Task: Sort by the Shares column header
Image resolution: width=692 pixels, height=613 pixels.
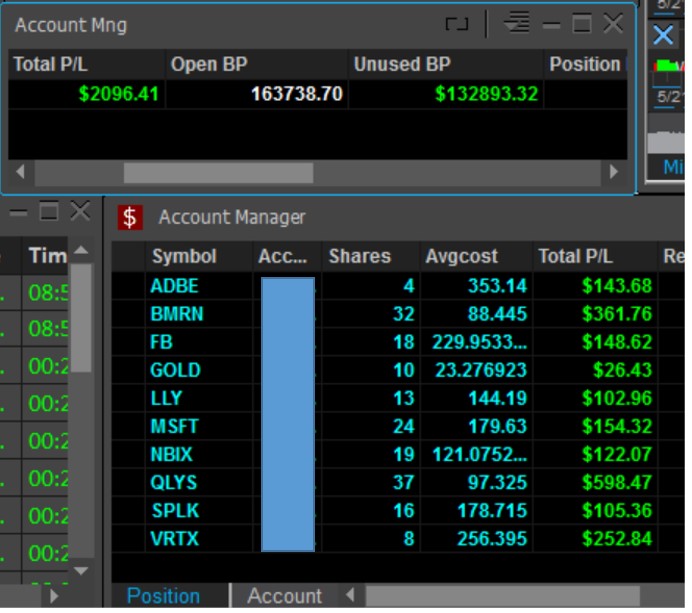Action: point(359,257)
